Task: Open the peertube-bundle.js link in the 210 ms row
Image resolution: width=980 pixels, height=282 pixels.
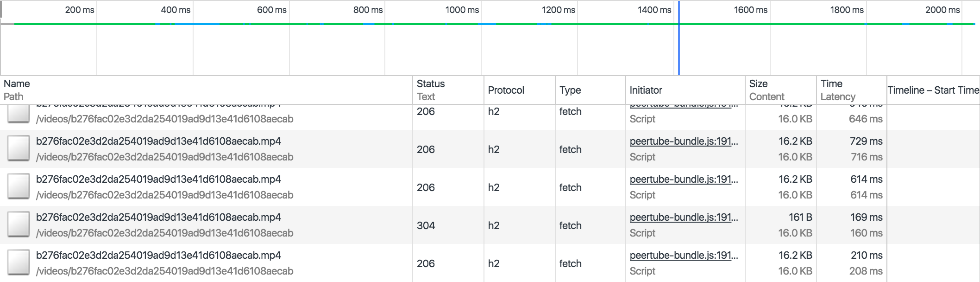Action: pyautogui.click(x=684, y=256)
